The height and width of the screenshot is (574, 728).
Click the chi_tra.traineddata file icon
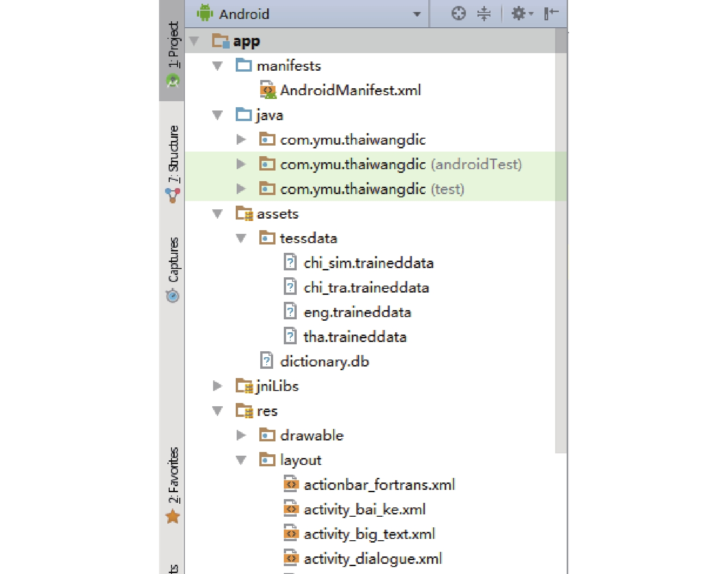click(x=290, y=287)
